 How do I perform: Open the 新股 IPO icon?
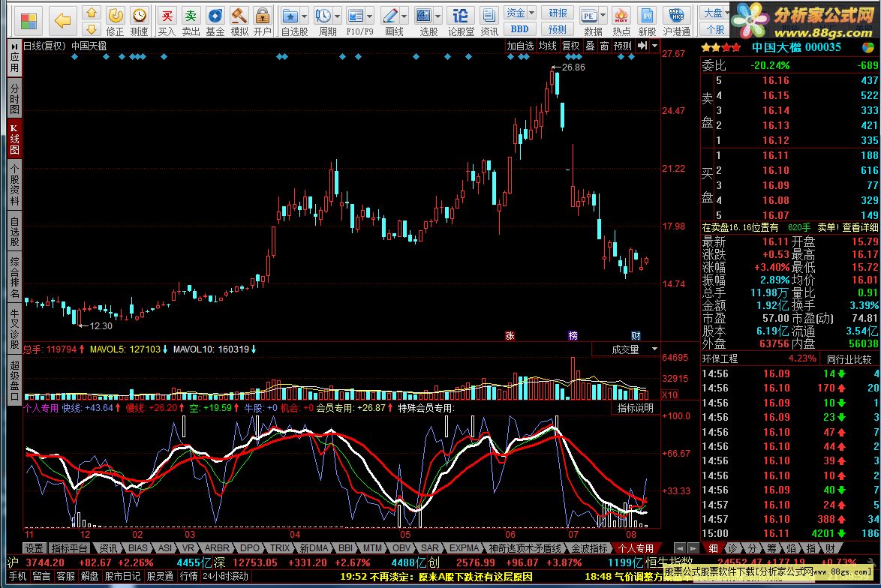(647, 22)
